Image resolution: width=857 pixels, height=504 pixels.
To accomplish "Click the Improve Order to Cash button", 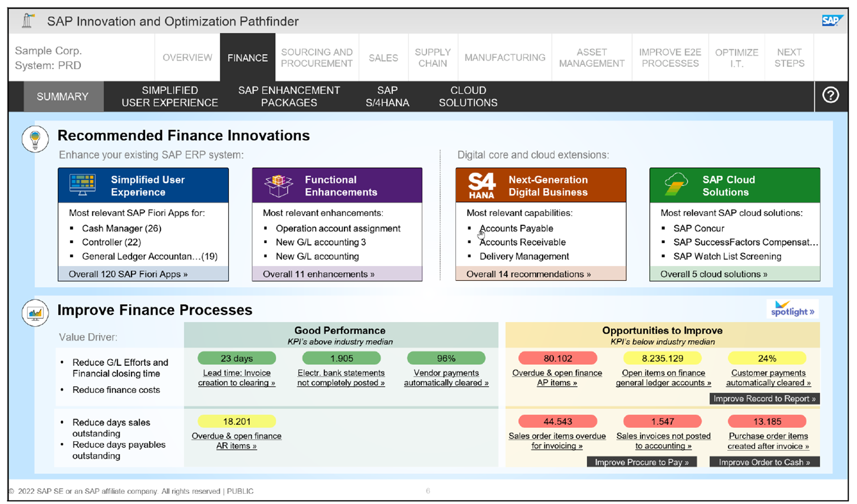I will [x=764, y=462].
